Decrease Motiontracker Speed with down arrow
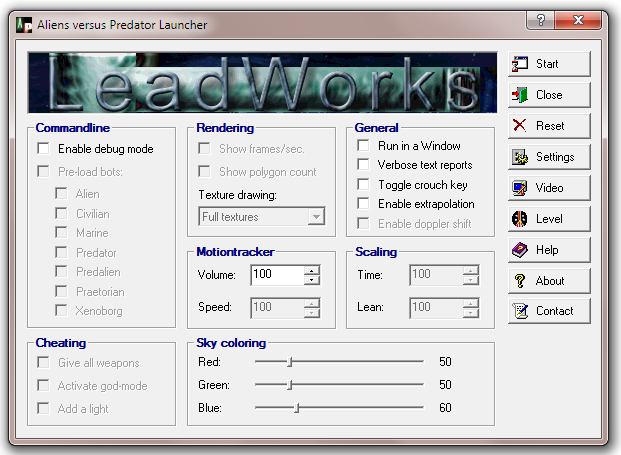This screenshot has width=621, height=455. point(312,313)
